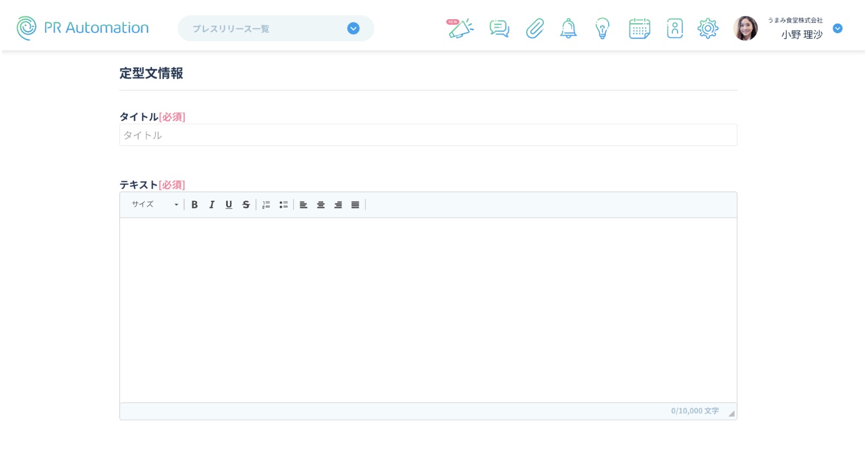Click the paperclip attachments icon
Image resolution: width=868 pixels, height=450 pixels.
(535, 28)
